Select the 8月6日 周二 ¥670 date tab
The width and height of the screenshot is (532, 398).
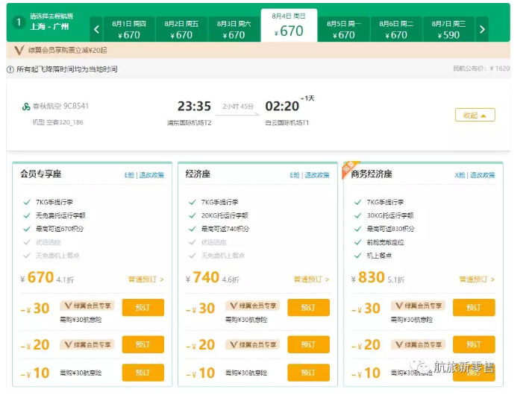(x=396, y=29)
